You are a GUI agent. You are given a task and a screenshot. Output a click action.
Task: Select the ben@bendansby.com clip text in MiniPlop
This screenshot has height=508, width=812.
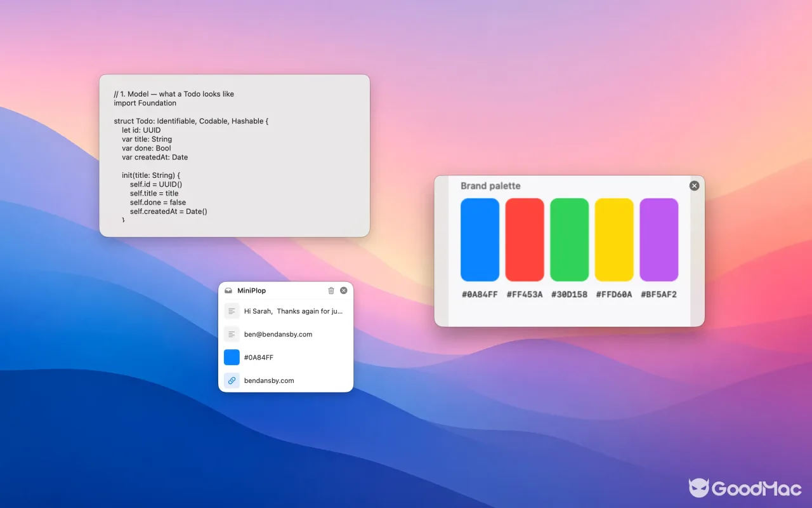point(278,334)
